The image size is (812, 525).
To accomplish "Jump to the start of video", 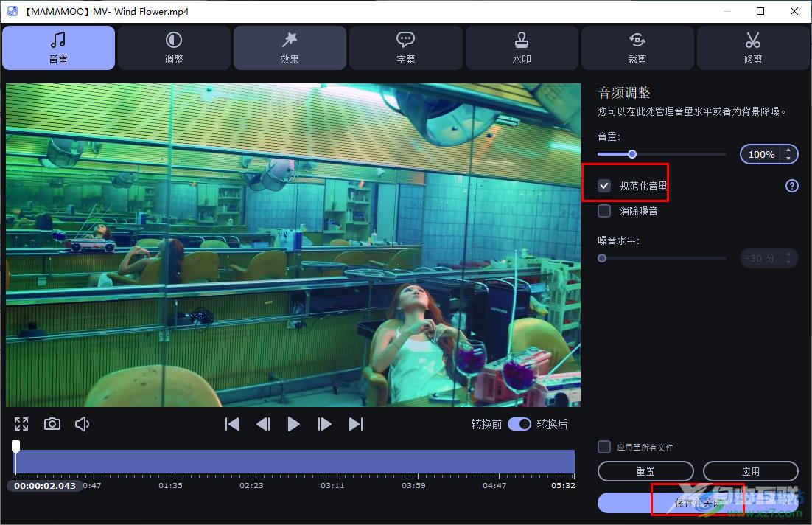I will 232,424.
